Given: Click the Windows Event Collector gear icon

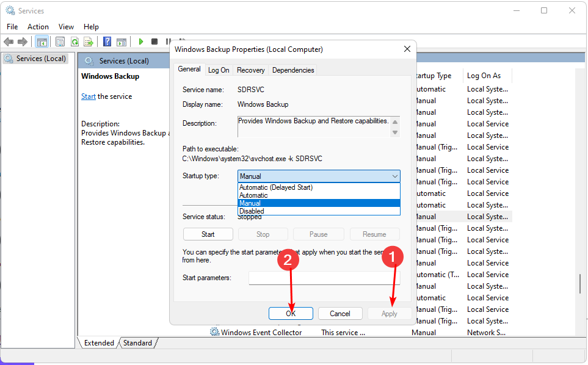Looking at the screenshot, I should [214, 332].
